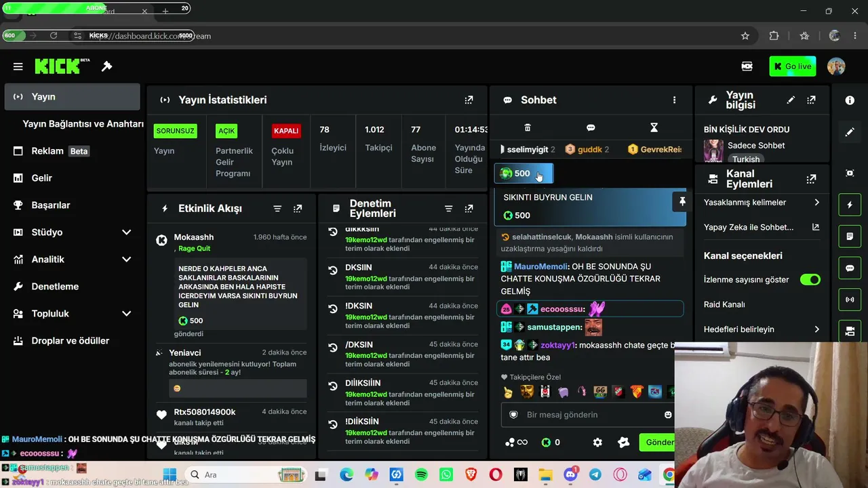Viewport: 868px width, 488px height.
Task: Open the Sohbet three-dot options menu
Action: [674, 100]
